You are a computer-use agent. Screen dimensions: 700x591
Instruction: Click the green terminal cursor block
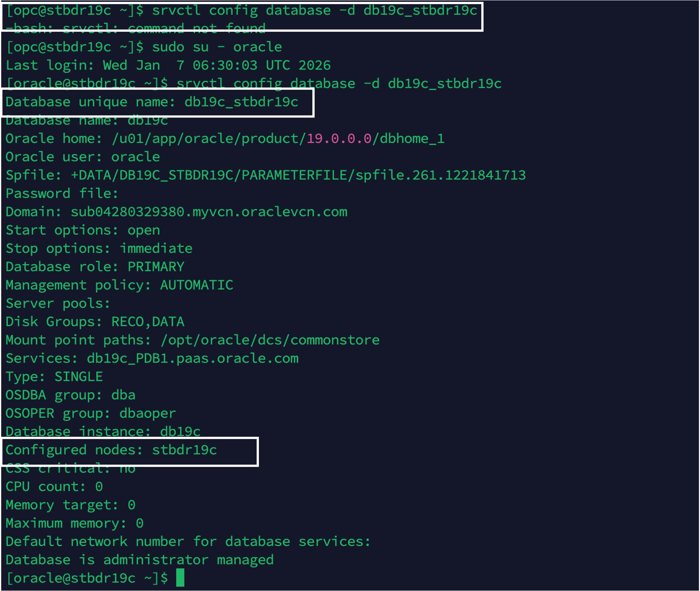[x=180, y=578]
